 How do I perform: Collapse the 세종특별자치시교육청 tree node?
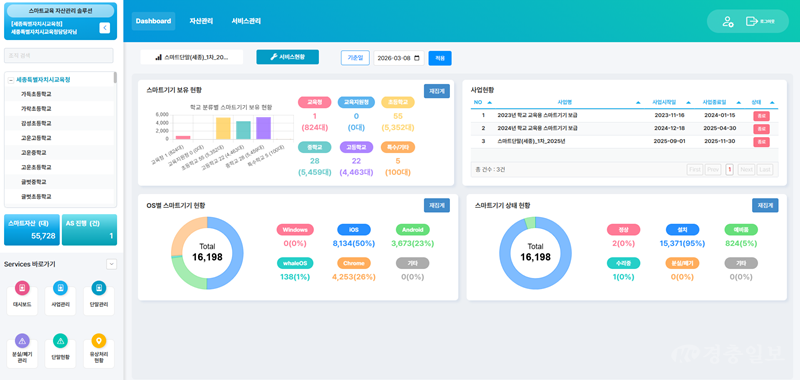(x=11, y=80)
